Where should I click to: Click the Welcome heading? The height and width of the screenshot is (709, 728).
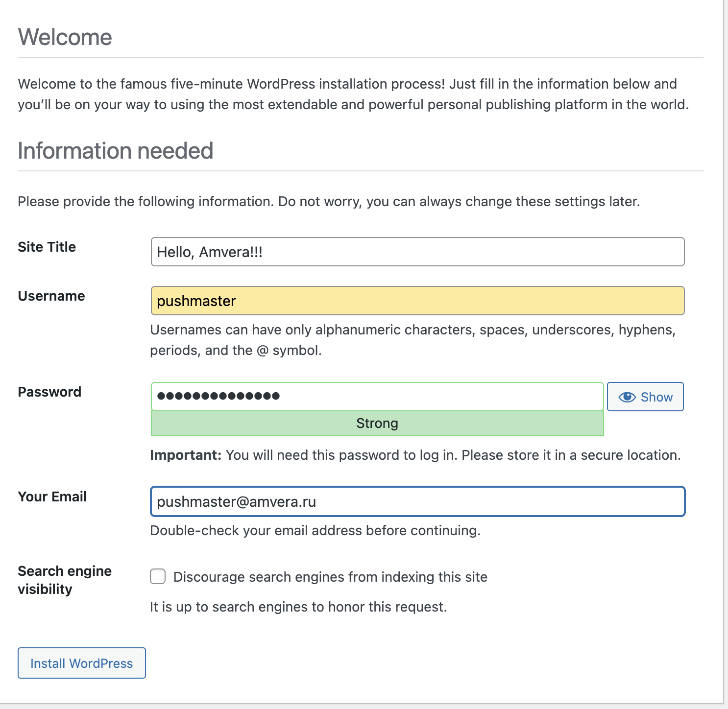65,37
